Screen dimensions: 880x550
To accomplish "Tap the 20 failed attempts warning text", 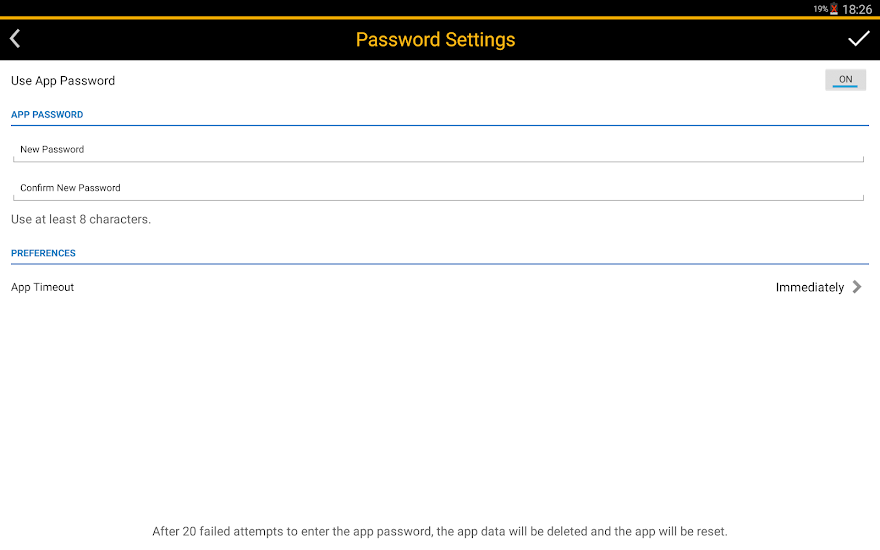I will [439, 531].
